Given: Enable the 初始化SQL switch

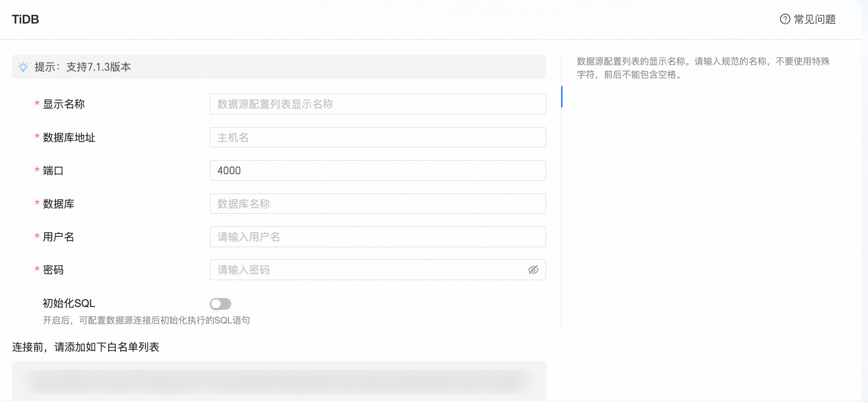Looking at the screenshot, I should click(x=220, y=304).
